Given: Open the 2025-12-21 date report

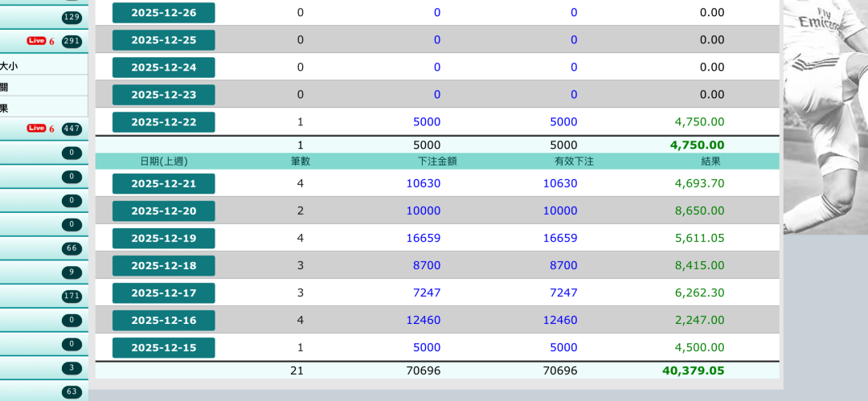Looking at the screenshot, I should click(163, 183).
